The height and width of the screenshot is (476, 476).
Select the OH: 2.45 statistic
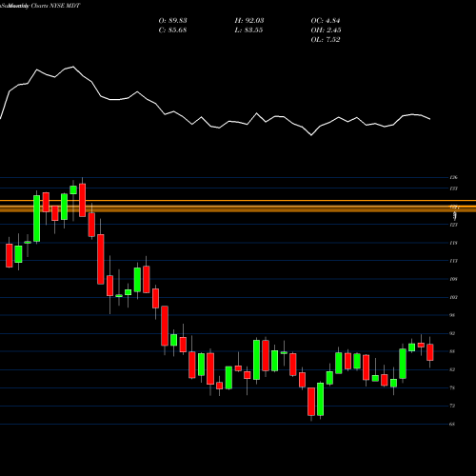pyautogui.click(x=326, y=30)
